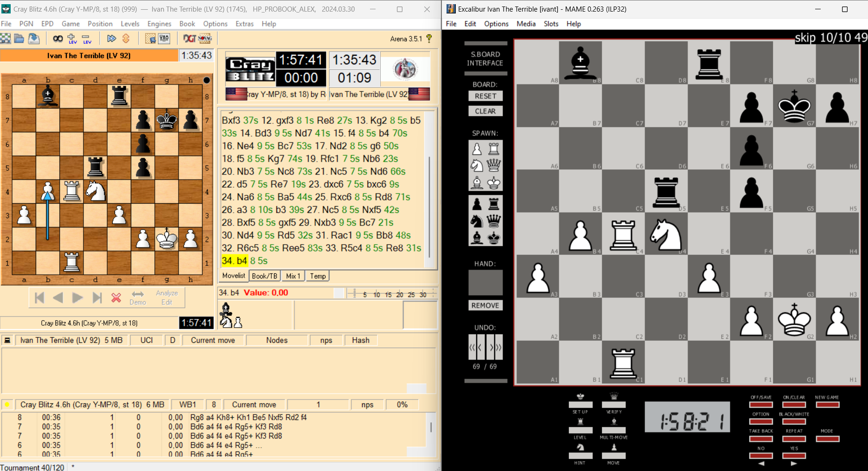The height and width of the screenshot is (471, 868).
Task: Click the HINT knight button on Excalibur
Action: point(580,456)
